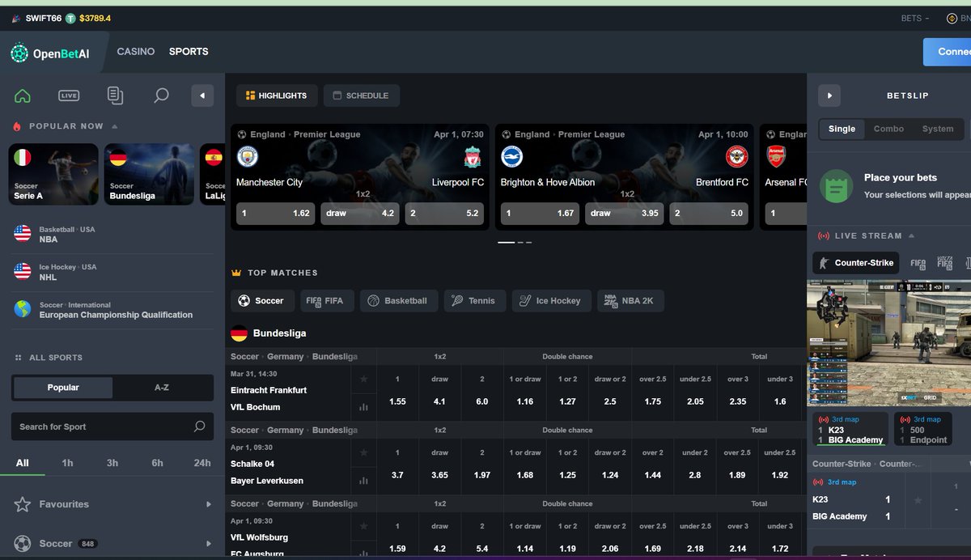Screen dimensions: 971x560
Task: Click the Brighton & Hove Albion badge
Action: pyautogui.click(x=511, y=156)
